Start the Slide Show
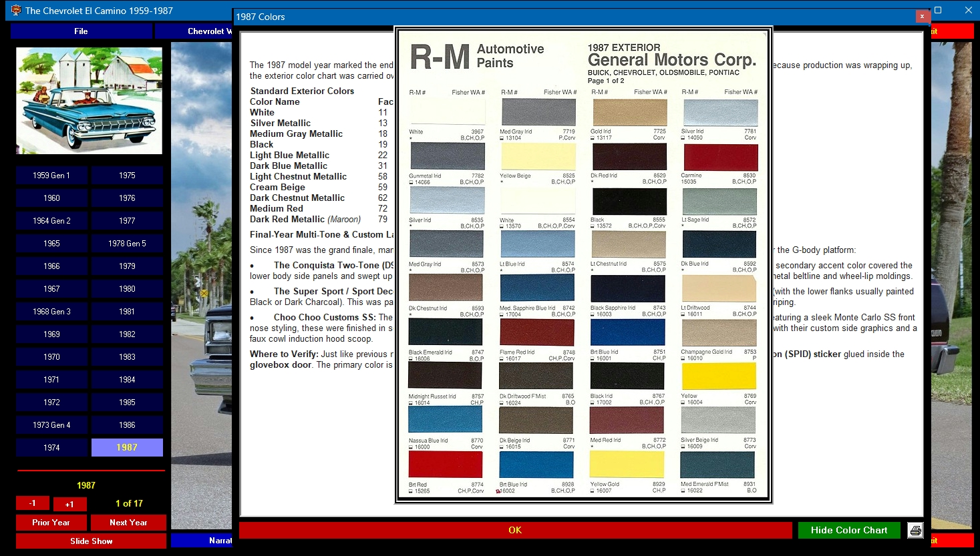Viewport: 980px width, 556px height. 91,541
